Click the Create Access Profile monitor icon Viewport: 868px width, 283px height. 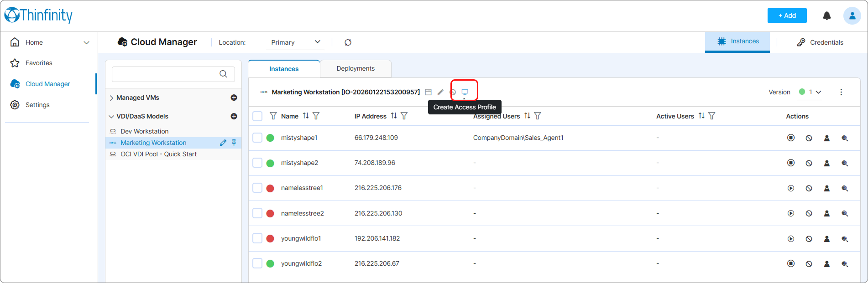click(465, 92)
